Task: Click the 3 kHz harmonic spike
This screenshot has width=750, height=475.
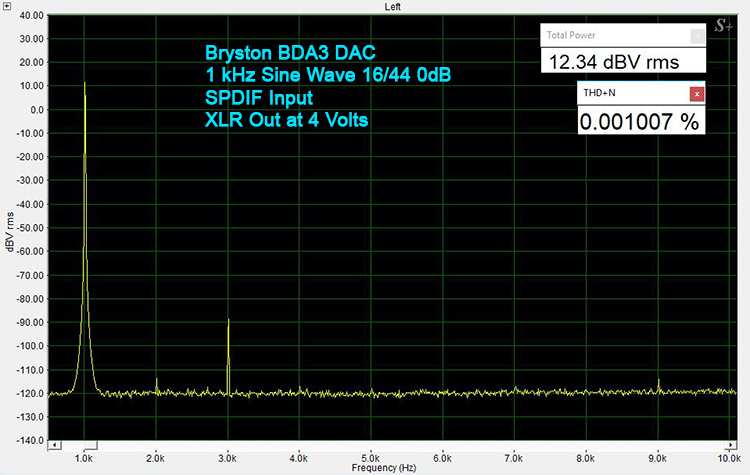Action: pyautogui.click(x=229, y=321)
